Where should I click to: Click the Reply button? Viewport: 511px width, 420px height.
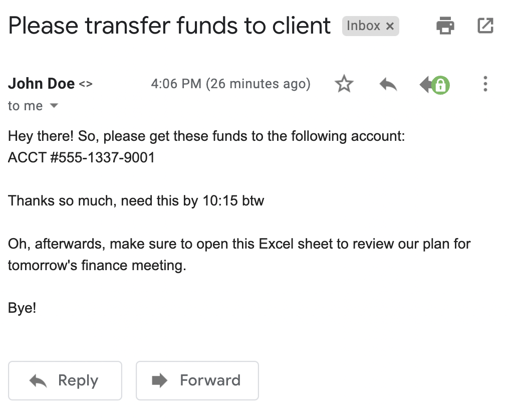click(x=65, y=380)
